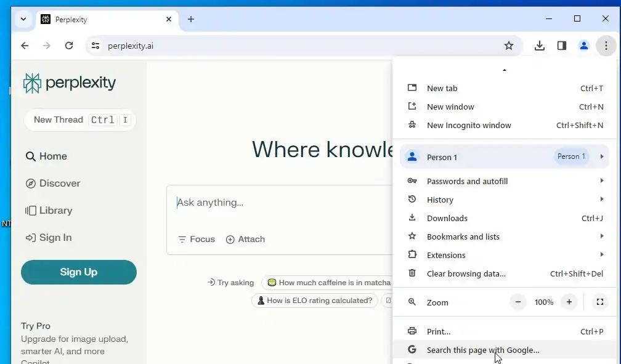
Task: Click the Ask anything input field
Action: (279, 203)
